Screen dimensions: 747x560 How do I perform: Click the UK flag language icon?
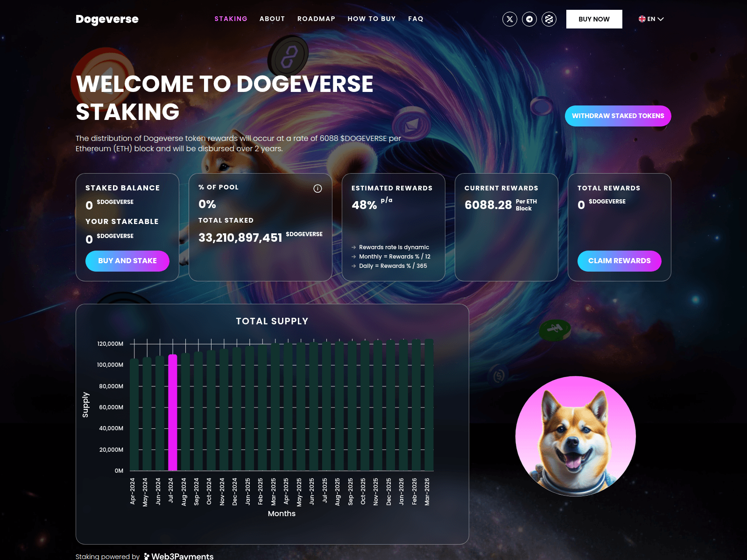[642, 19]
